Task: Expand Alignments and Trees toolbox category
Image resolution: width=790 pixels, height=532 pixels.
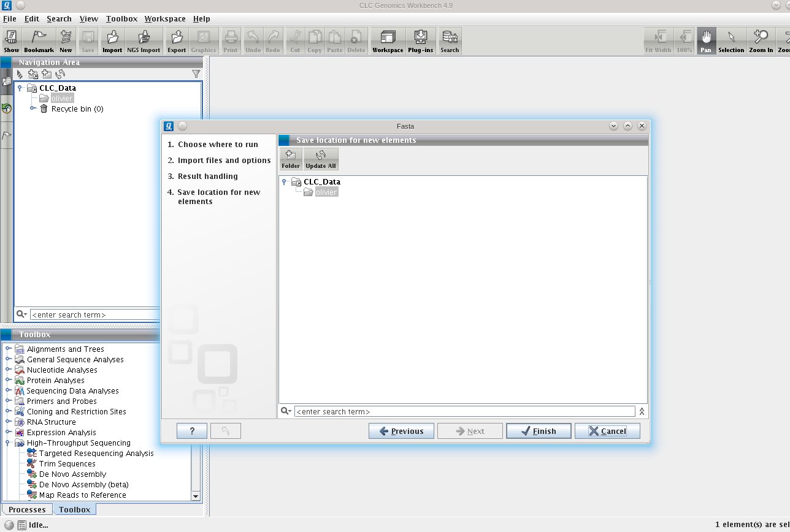Action: (9, 349)
